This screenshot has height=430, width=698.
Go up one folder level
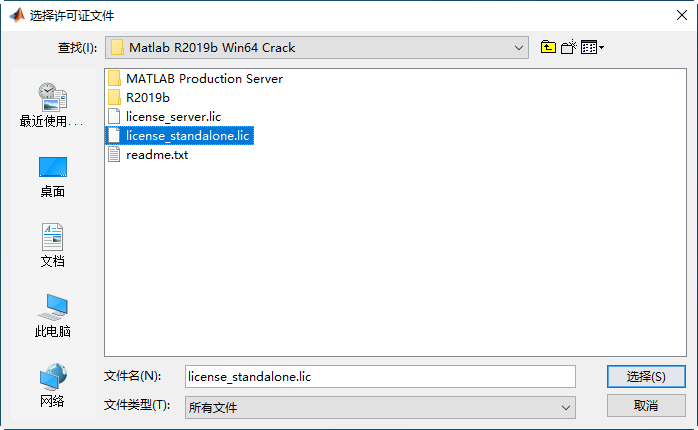coord(548,47)
